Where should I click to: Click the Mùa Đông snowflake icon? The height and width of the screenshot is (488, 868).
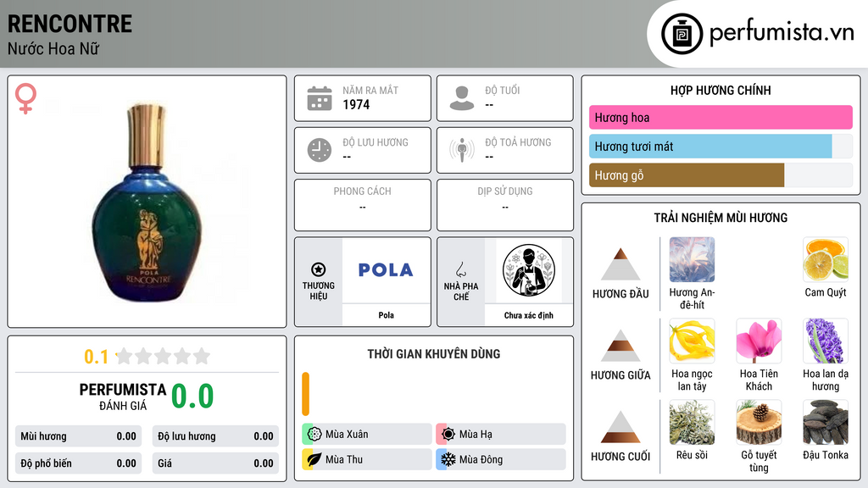[x=448, y=459]
